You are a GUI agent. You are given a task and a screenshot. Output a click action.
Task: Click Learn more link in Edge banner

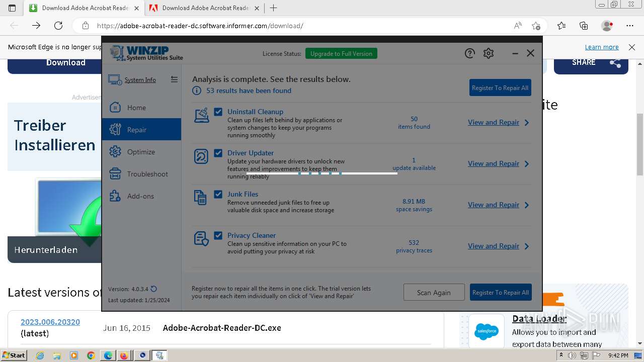coord(602,47)
